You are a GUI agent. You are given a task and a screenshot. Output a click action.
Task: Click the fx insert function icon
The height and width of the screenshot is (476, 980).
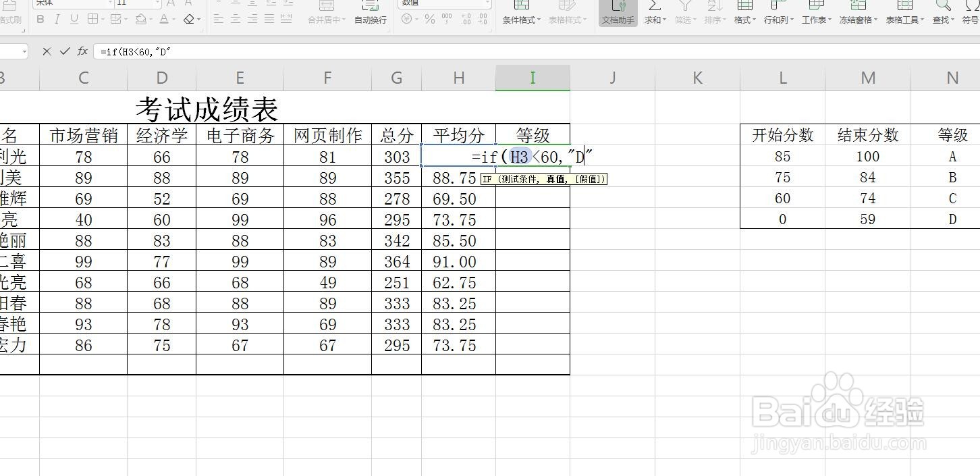pyautogui.click(x=82, y=51)
